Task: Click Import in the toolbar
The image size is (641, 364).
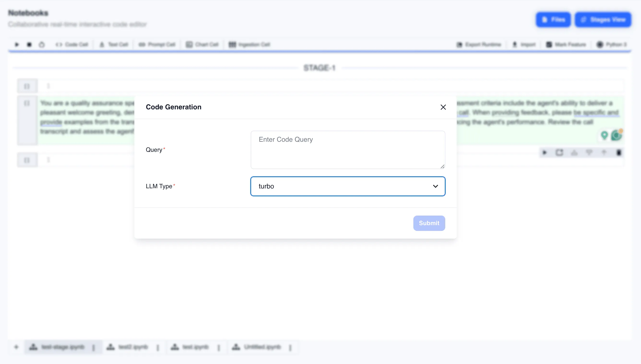Action: click(524, 45)
